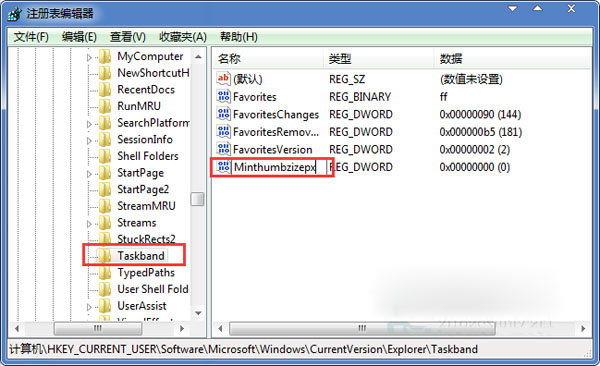This screenshot has height=366, width=600.
Task: Click the FavoritesChanges DWORD value icon
Action: pyautogui.click(x=223, y=114)
